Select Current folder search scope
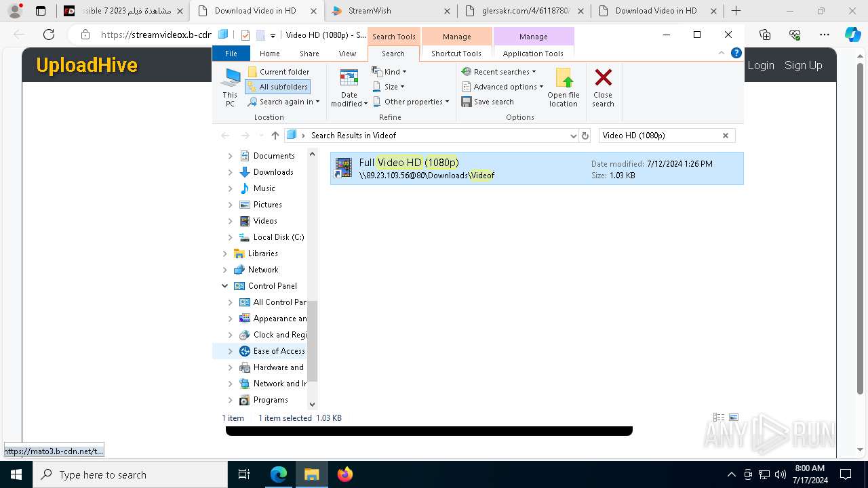Image resolution: width=868 pixels, height=488 pixels. 278,72
